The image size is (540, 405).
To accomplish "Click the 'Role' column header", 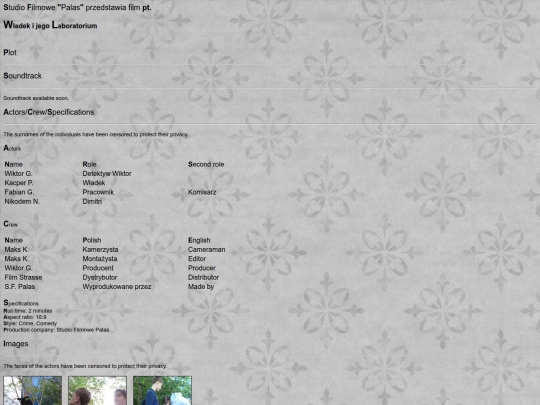I will click(x=90, y=164).
